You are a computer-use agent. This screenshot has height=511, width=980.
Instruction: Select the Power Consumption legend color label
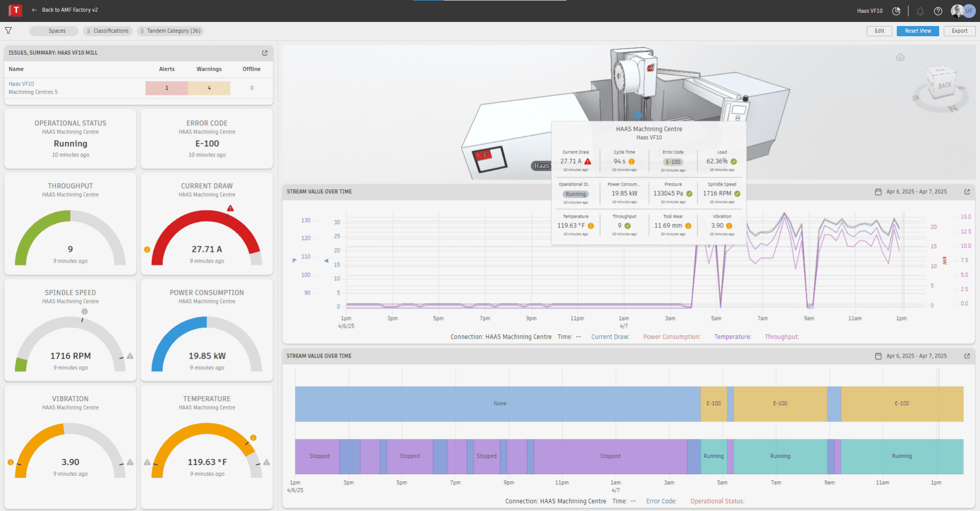coord(672,337)
